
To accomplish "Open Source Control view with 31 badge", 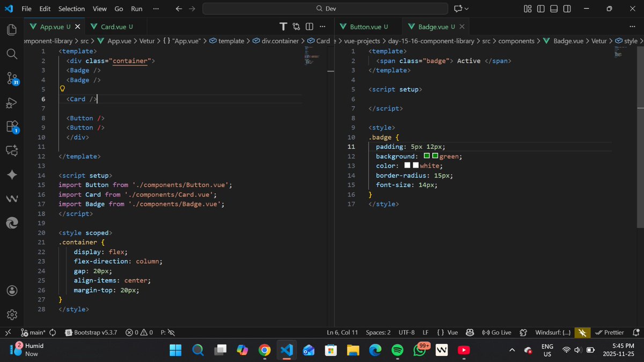I will click(12, 78).
